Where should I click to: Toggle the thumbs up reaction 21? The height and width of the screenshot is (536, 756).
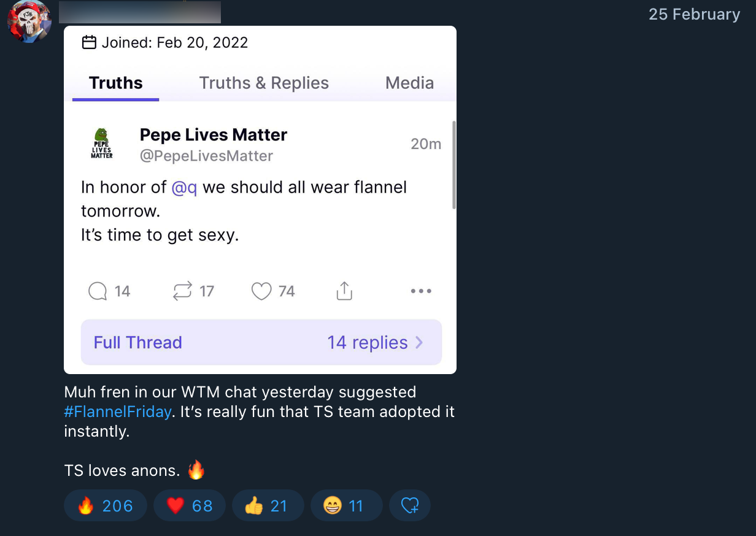click(267, 506)
